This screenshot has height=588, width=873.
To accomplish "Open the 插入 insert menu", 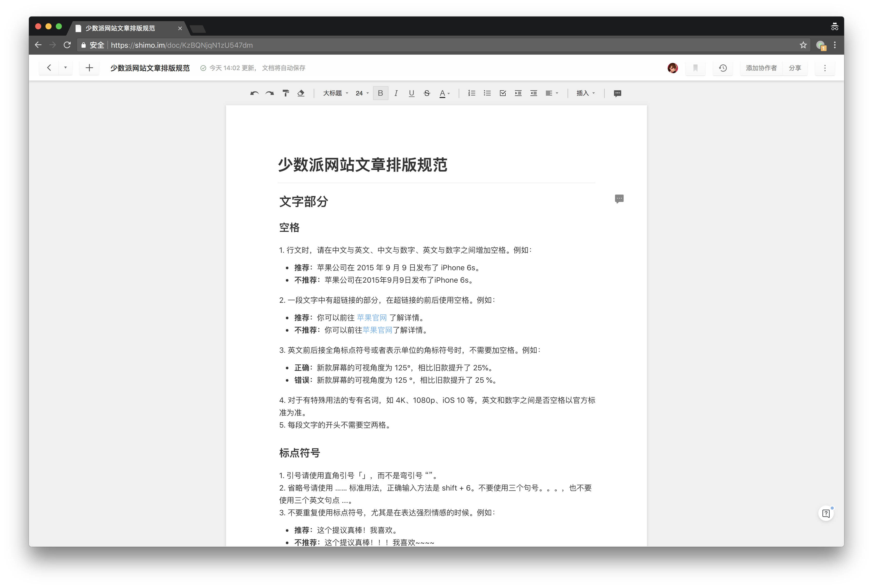I will click(x=585, y=93).
